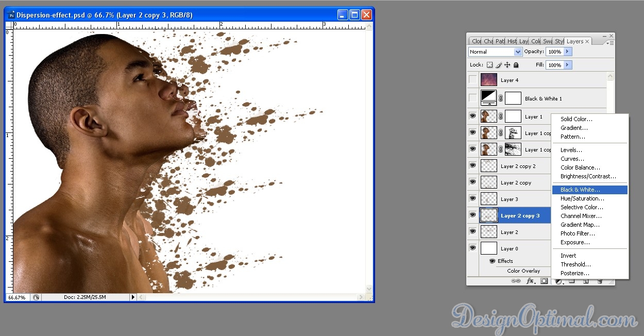Screen dimensions: 644x336
Task: Click the adjustment layer half-circle icon
Action: tap(558, 281)
